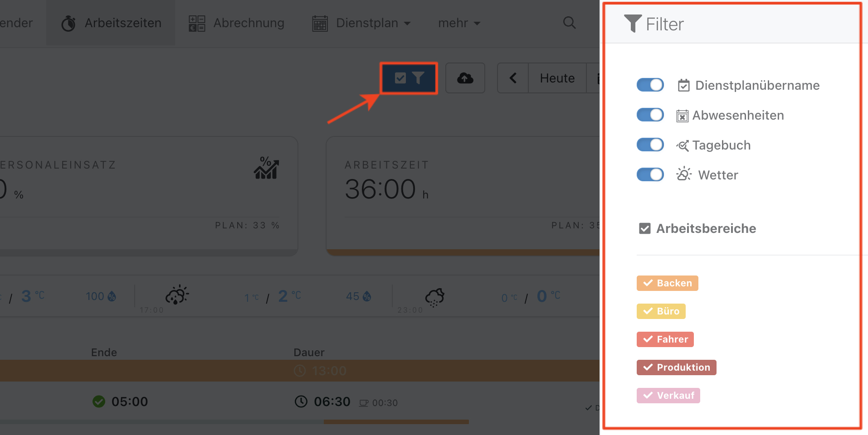Click the Arbeitszeiten stopwatch icon
The image size is (868, 435).
(68, 23)
